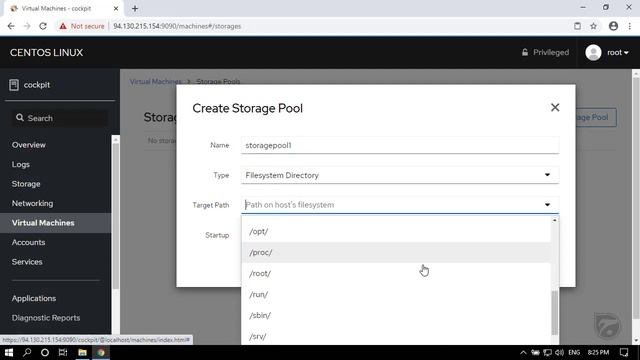
Task: Open the Type dropdown showing Filesystem Directory
Action: click(x=400, y=175)
